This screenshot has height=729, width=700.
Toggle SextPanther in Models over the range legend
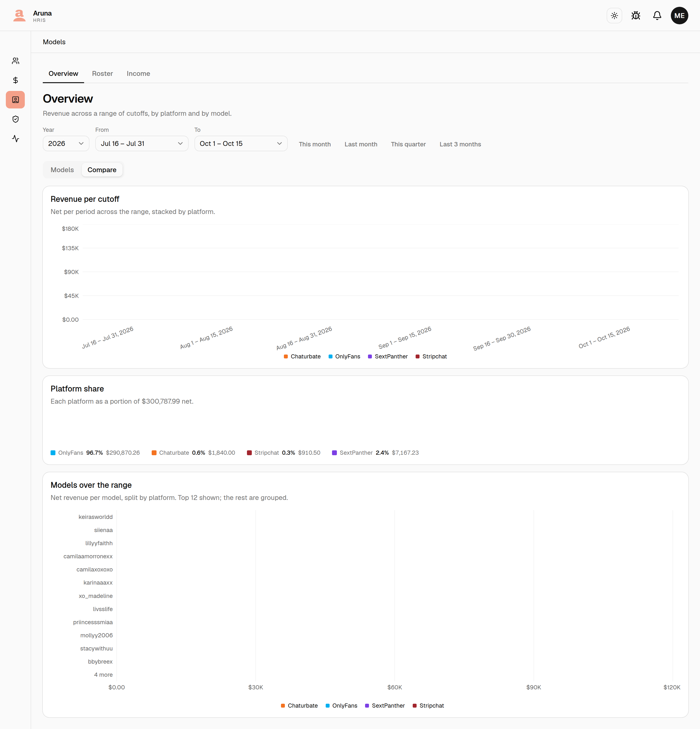385,706
